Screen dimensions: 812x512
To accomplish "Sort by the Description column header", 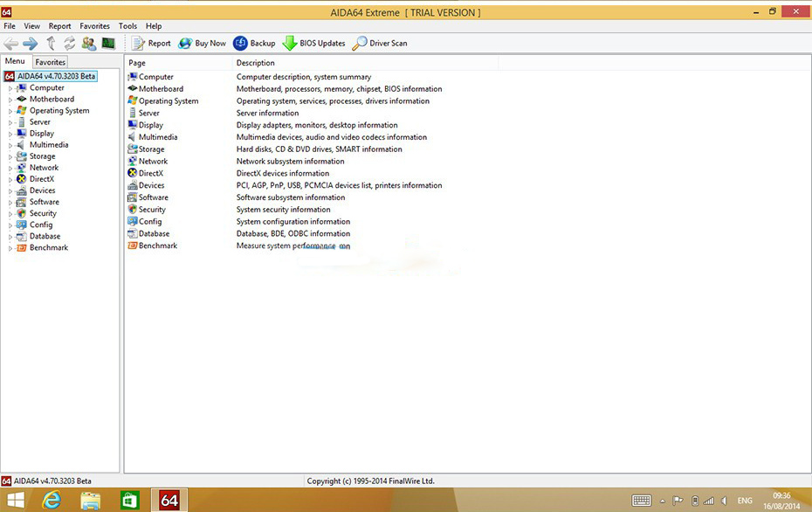I will pos(366,63).
